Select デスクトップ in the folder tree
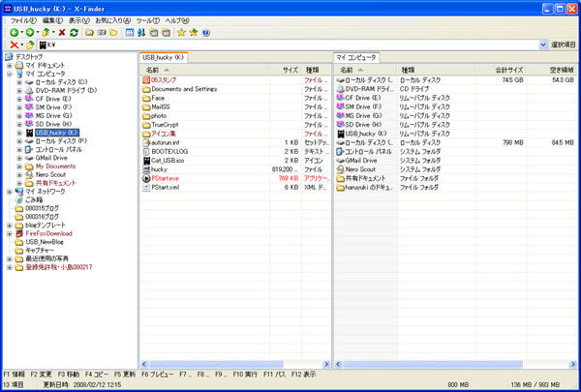Image resolution: width=581 pixels, height=392 pixels. tap(29, 57)
